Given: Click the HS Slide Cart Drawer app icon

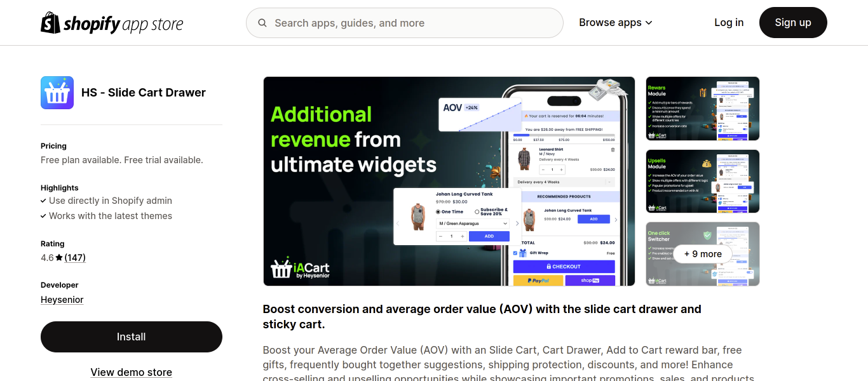Looking at the screenshot, I should point(57,93).
